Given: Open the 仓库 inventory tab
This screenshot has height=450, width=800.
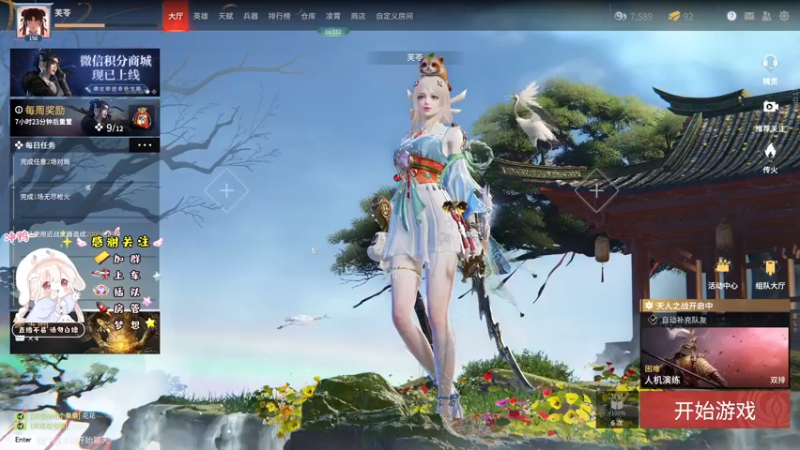Looking at the screenshot, I should pos(308,16).
